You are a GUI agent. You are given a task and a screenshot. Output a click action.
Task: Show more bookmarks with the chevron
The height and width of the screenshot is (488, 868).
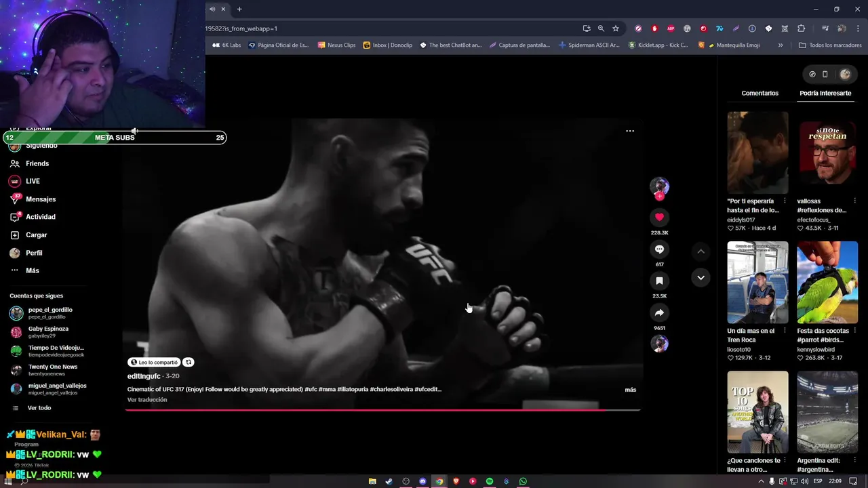pos(781,45)
